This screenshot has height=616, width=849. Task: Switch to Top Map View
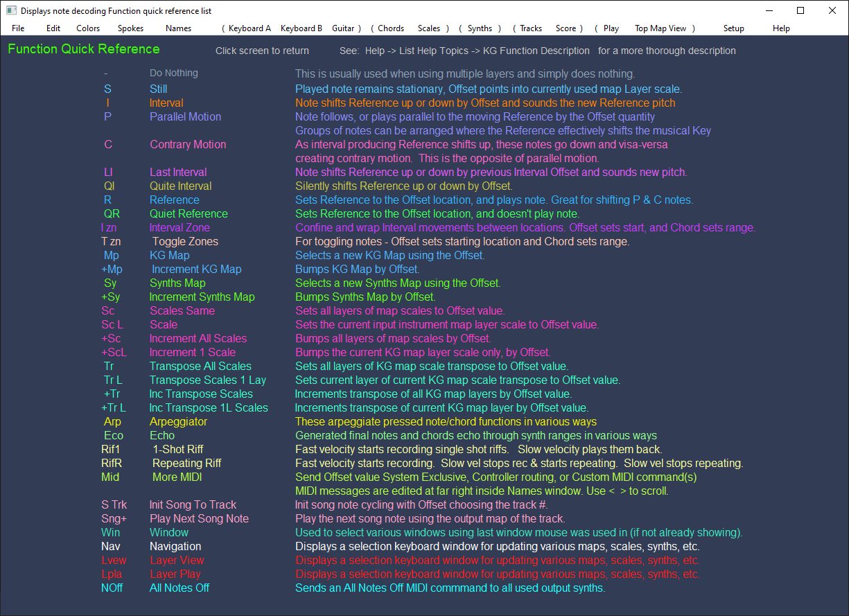click(x=660, y=28)
